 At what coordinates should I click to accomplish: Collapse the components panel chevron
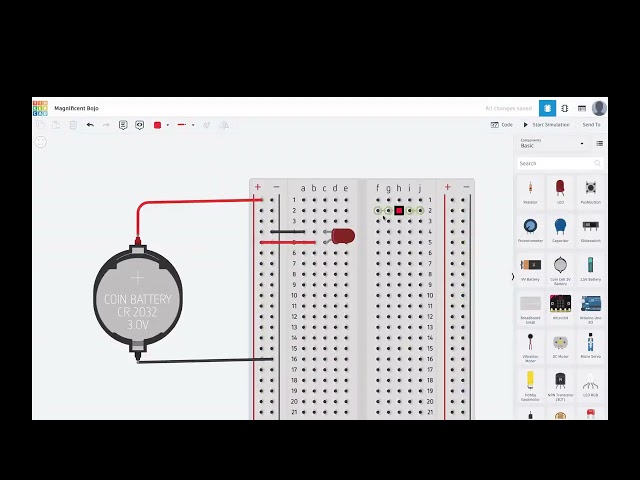click(x=513, y=277)
